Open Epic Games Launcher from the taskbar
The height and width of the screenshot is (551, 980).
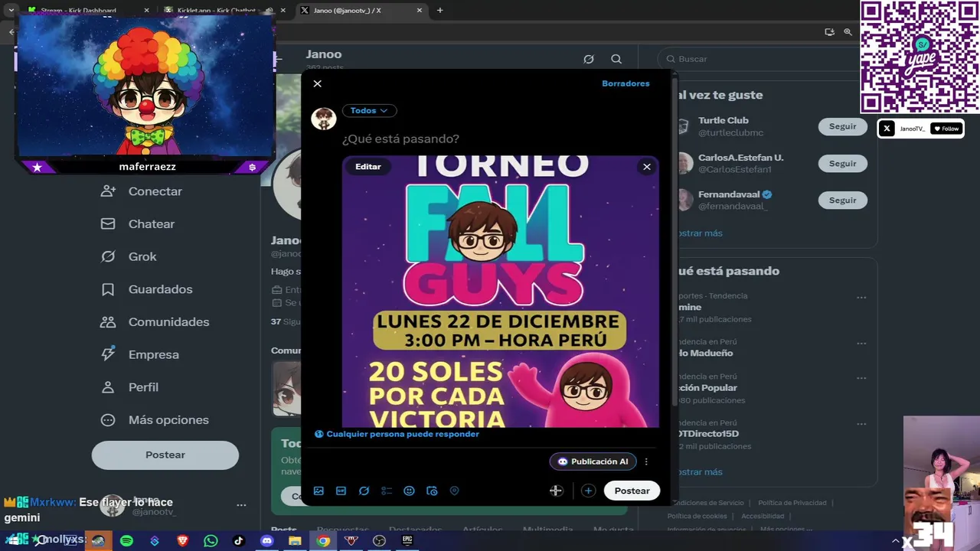tap(407, 541)
